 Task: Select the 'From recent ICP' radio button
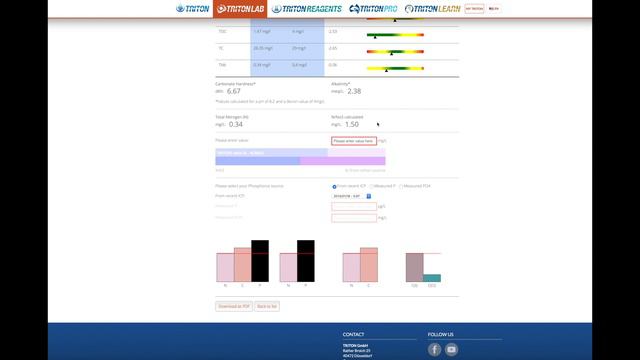pyautogui.click(x=334, y=187)
